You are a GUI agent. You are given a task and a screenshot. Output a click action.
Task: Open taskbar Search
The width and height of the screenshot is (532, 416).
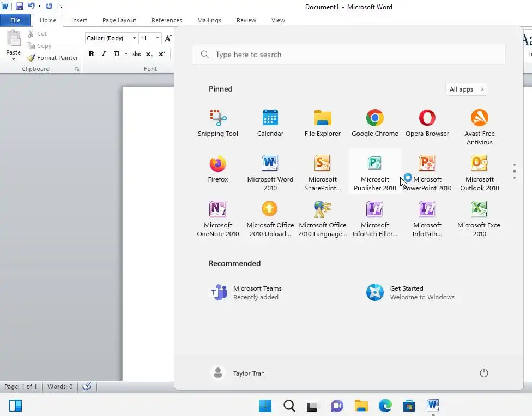pos(289,406)
